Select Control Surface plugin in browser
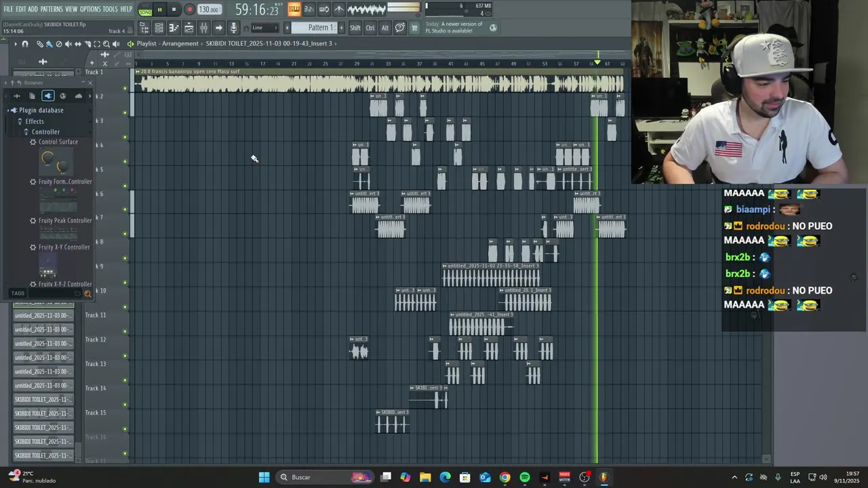Viewport: 868px width, 488px height. tap(58, 142)
